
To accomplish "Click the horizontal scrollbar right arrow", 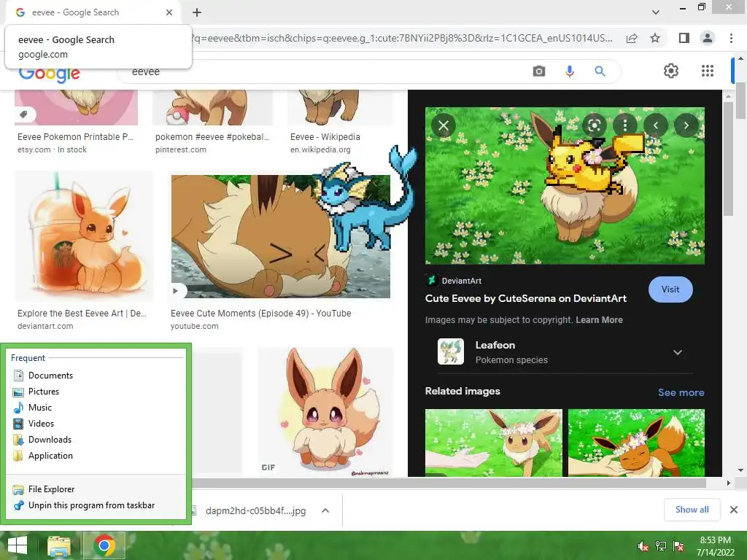I will point(728,483).
